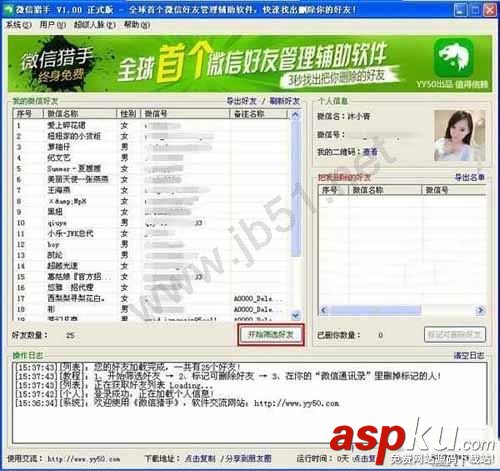This screenshot has height=471, width=500.
Task: Sort the friend list by the 备注名称 column
Action: (258, 114)
